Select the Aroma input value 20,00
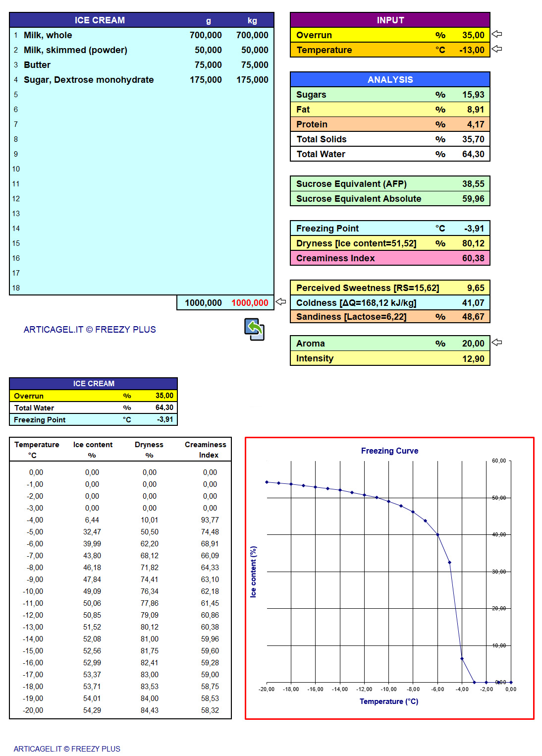 pyautogui.click(x=473, y=344)
